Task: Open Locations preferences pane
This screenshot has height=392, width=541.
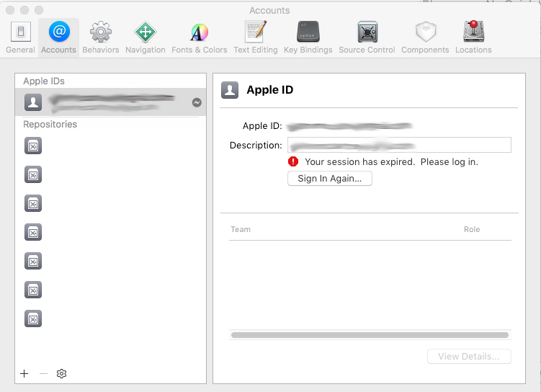Action: (473, 37)
